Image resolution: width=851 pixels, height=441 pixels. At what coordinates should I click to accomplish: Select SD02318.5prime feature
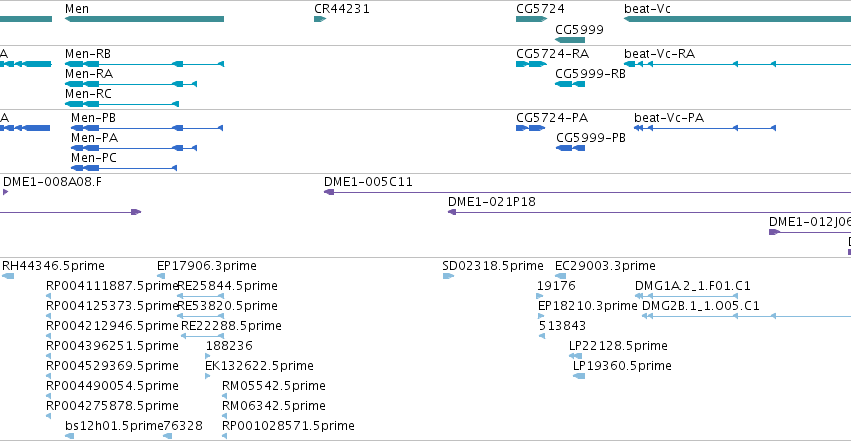click(x=448, y=276)
